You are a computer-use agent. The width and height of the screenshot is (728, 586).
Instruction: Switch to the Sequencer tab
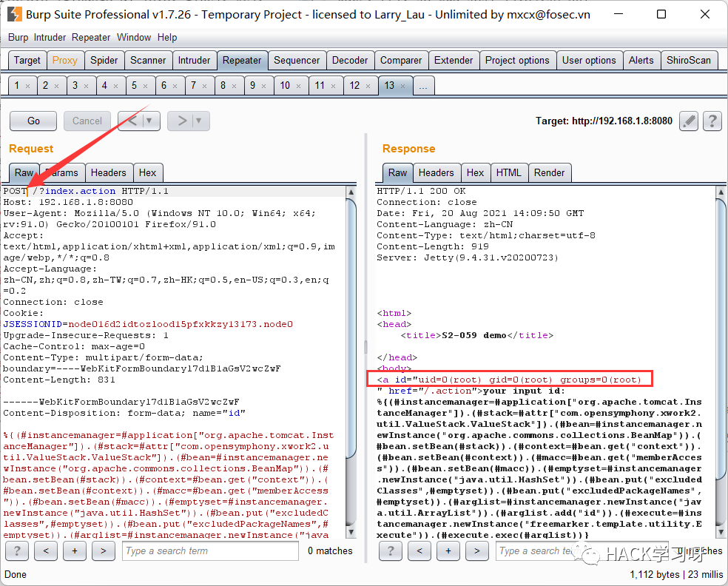[296, 61]
